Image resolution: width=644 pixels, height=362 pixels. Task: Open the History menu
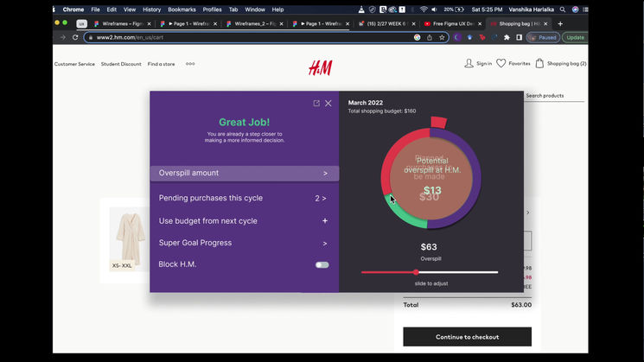click(x=151, y=10)
